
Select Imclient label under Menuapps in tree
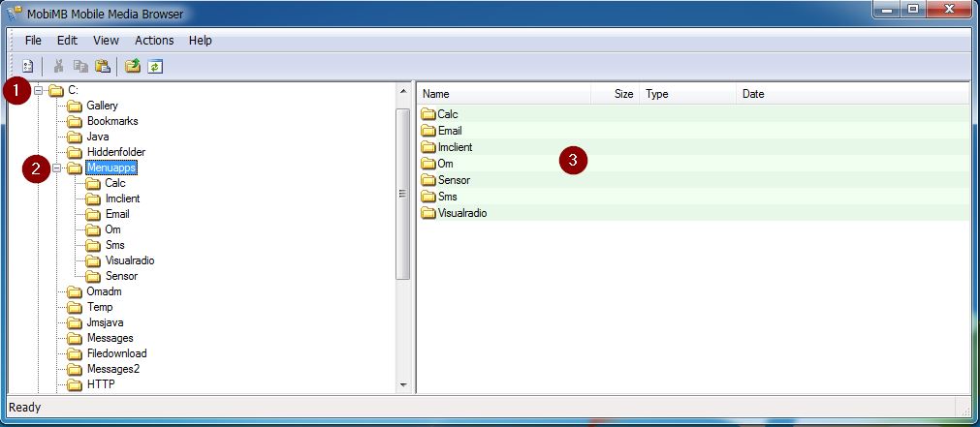click(x=122, y=198)
